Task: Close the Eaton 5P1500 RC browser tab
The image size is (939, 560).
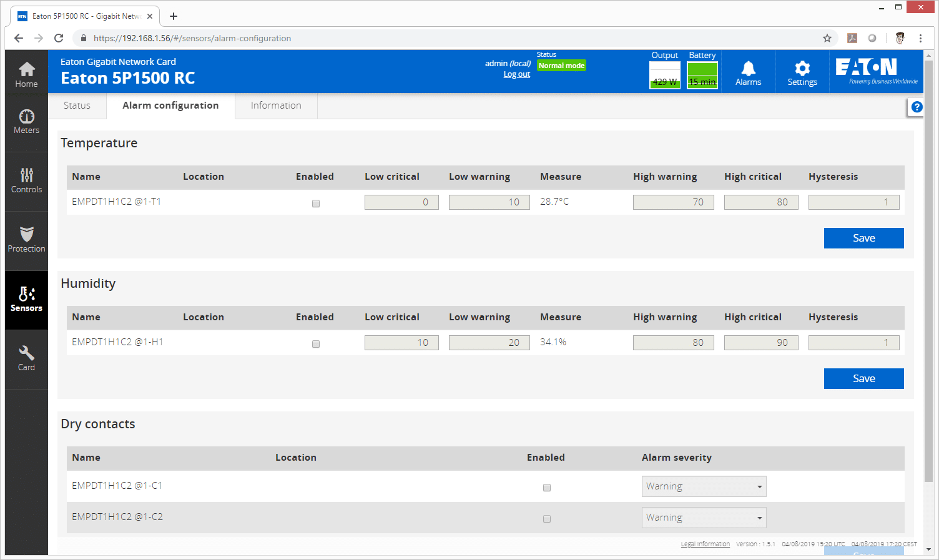Action: 150,16
